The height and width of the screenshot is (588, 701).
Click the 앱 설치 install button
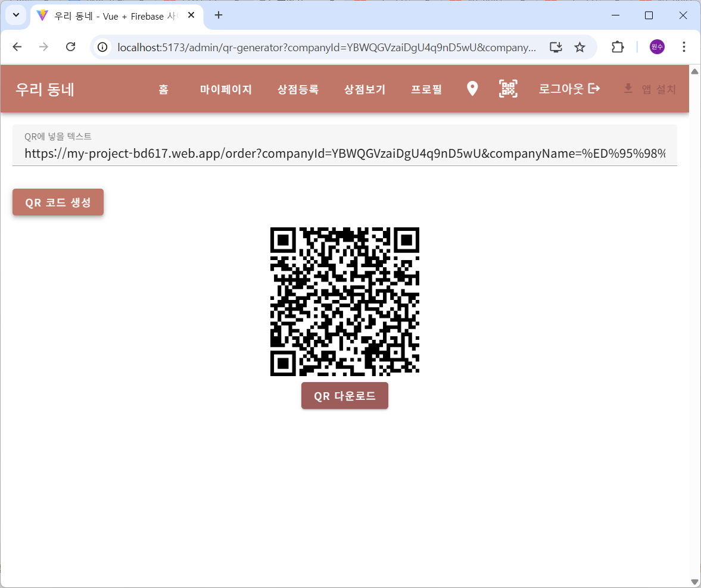click(x=650, y=89)
